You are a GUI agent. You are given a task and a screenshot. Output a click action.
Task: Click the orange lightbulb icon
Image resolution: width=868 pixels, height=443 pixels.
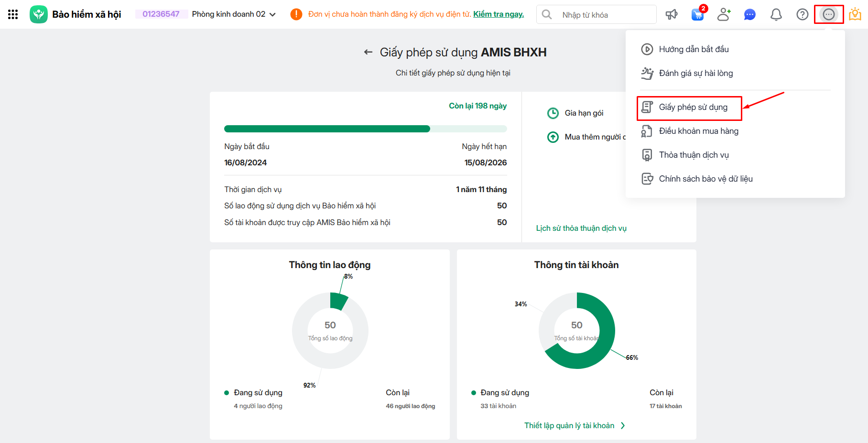coord(855,14)
